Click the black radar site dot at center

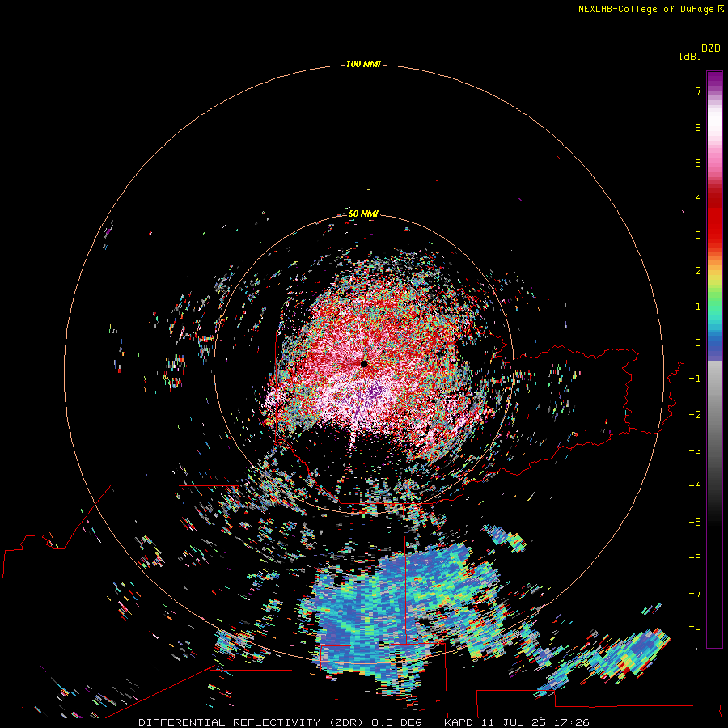pos(365,364)
